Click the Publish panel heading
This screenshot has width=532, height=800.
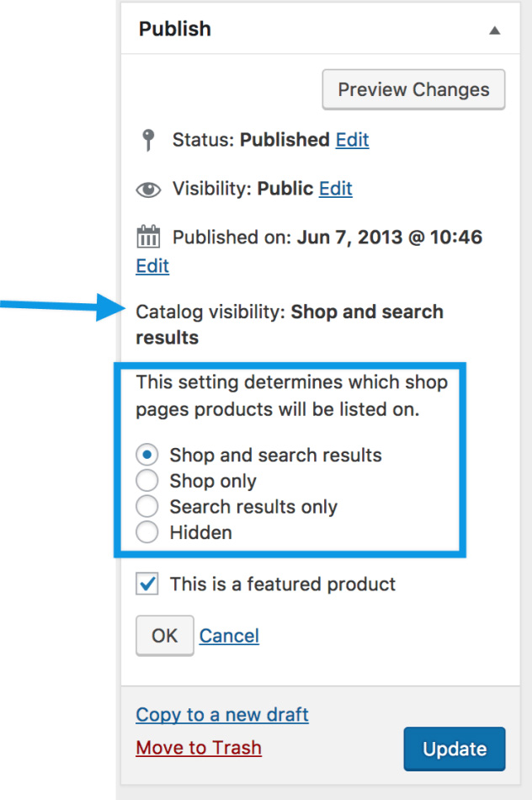point(175,29)
